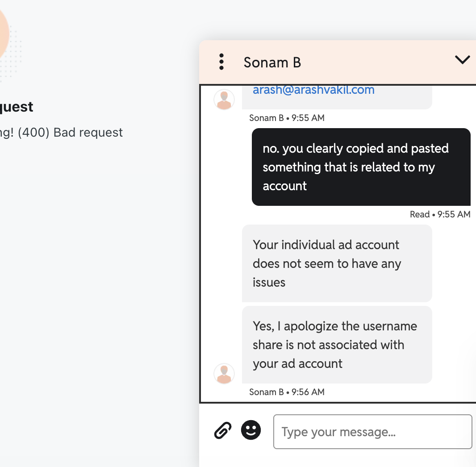476x467 pixels.
Task: Attach a file using the paperclip icon
Action: click(223, 431)
